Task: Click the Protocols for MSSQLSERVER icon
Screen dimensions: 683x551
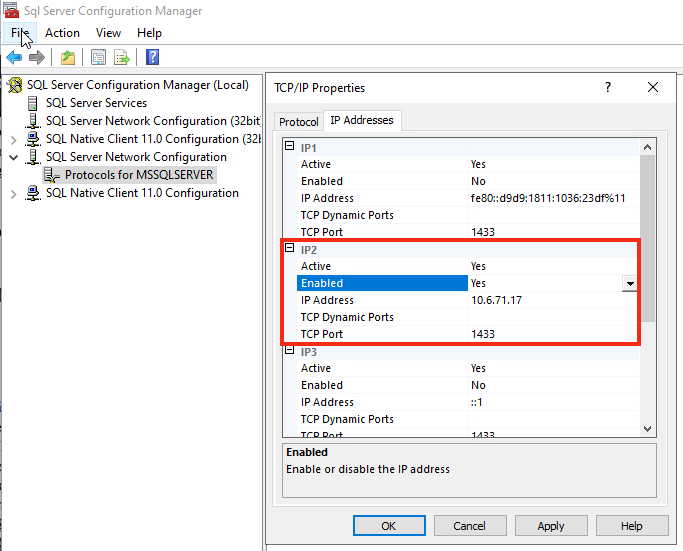Action: coord(52,175)
